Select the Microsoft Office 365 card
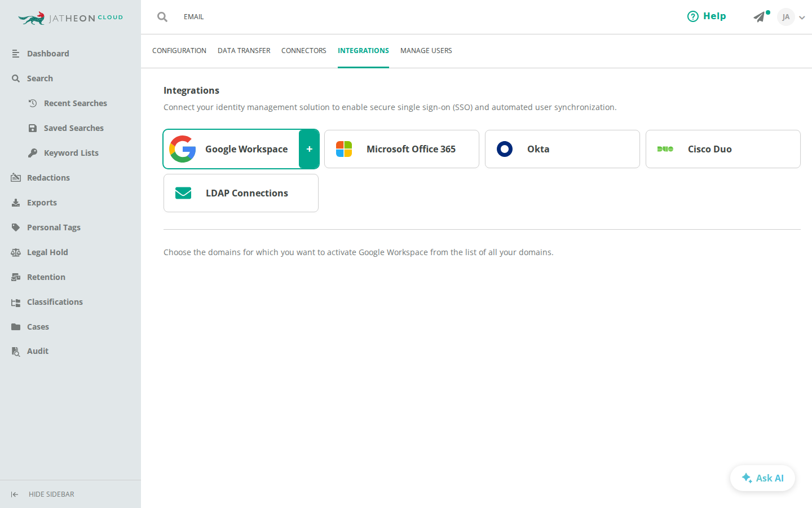 point(401,149)
